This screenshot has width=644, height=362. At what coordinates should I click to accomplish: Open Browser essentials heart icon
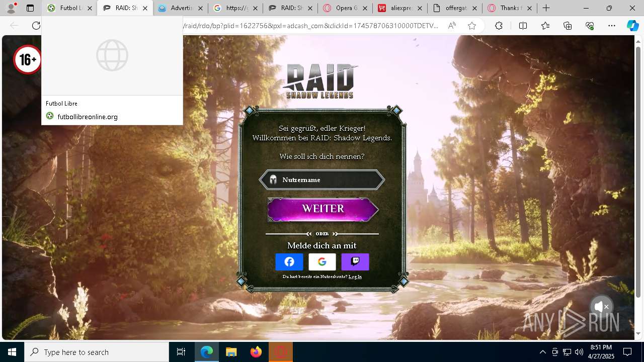coord(590,26)
